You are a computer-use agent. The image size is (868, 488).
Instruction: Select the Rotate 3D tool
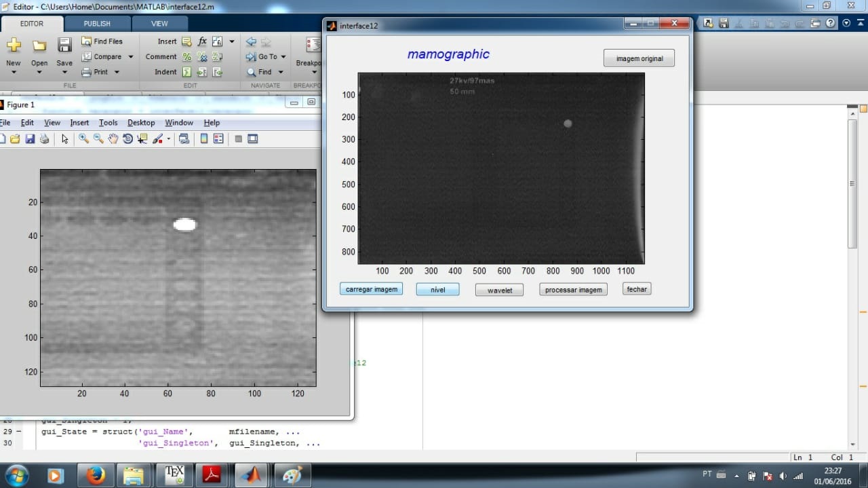point(127,139)
